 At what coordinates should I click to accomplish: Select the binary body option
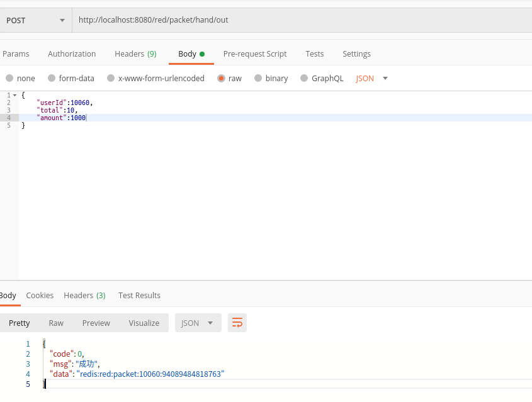pos(258,79)
